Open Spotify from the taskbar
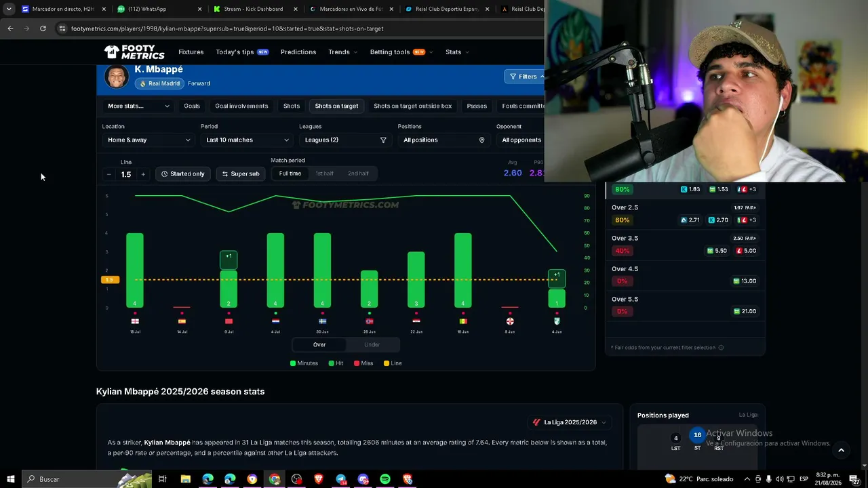The width and height of the screenshot is (868, 488). pos(385,479)
